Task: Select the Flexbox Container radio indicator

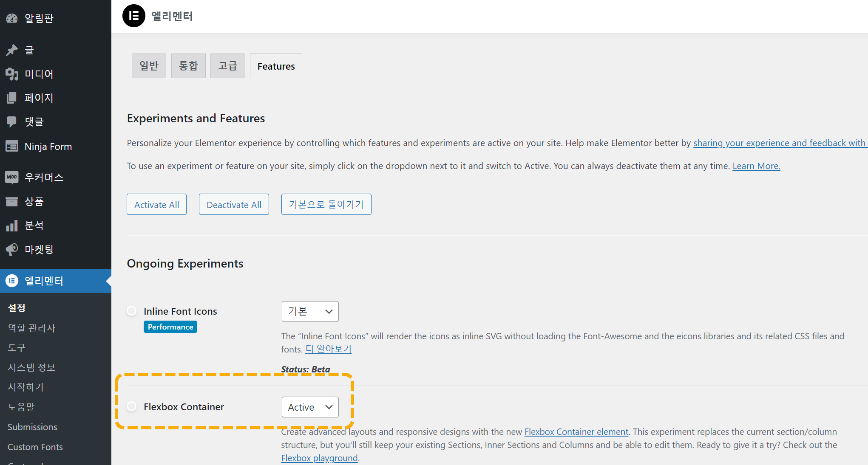Action: 132,406
